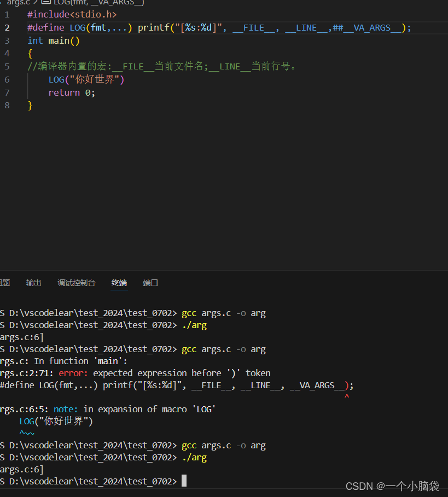Open the 端口 panel tab
Image resolution: width=448 pixels, height=497 pixels.
click(150, 283)
